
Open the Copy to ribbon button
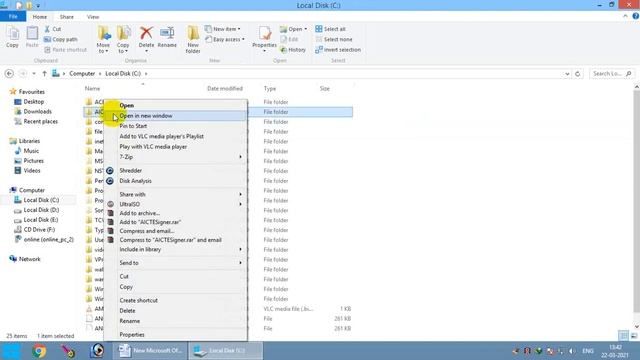click(123, 39)
